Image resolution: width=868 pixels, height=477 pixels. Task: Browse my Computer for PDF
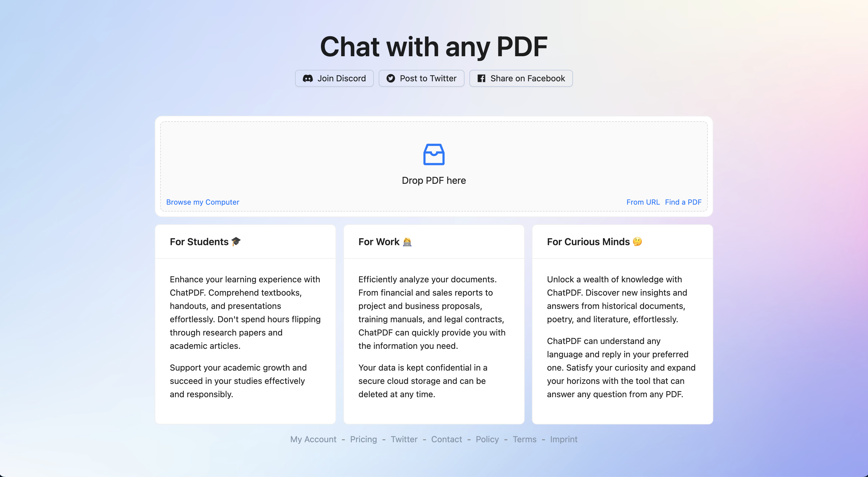202,202
